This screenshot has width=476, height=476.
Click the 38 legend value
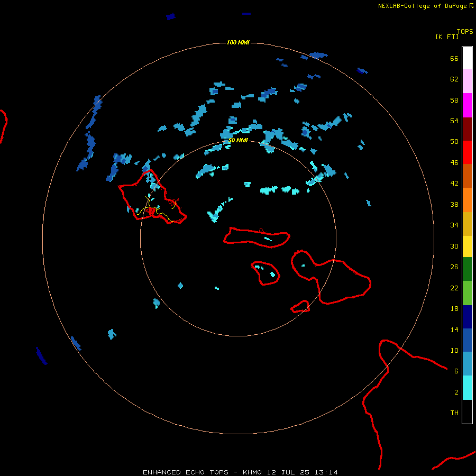pos(454,204)
